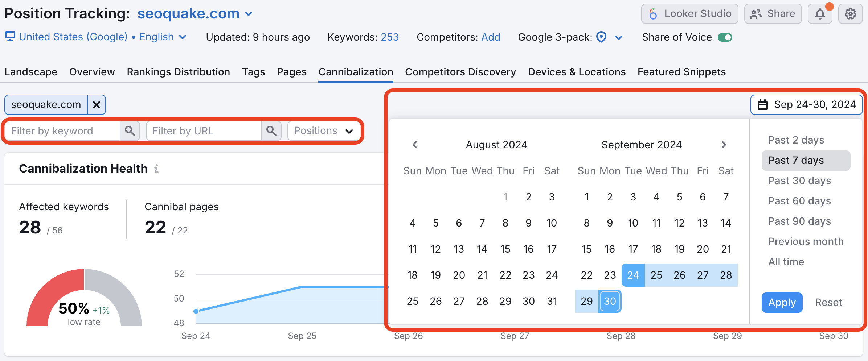This screenshot has height=361, width=868.
Task: Click the Sep 24 data point on chart
Action: (x=196, y=311)
